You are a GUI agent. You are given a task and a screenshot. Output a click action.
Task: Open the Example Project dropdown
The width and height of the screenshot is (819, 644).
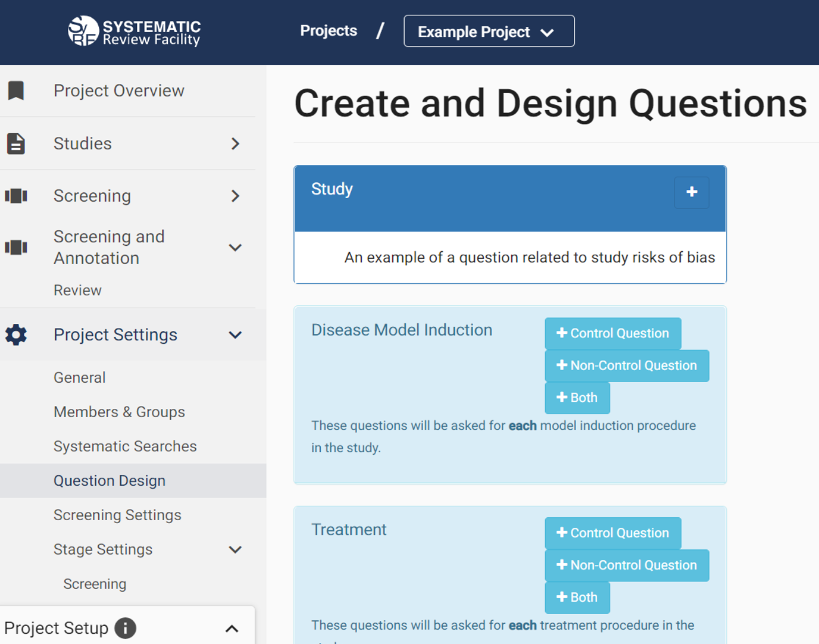coord(489,32)
